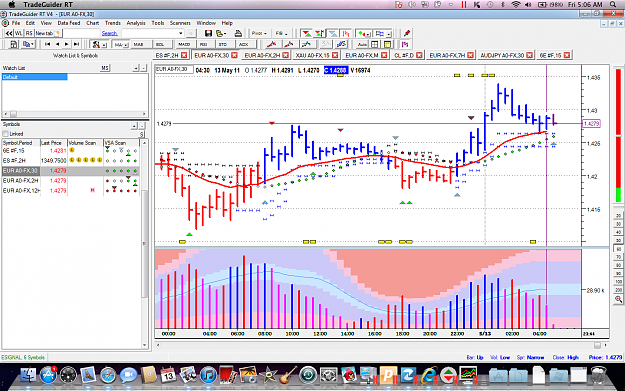This screenshot has height=391, width=625.
Task: Open the Trends menu
Action: pyautogui.click(x=113, y=23)
